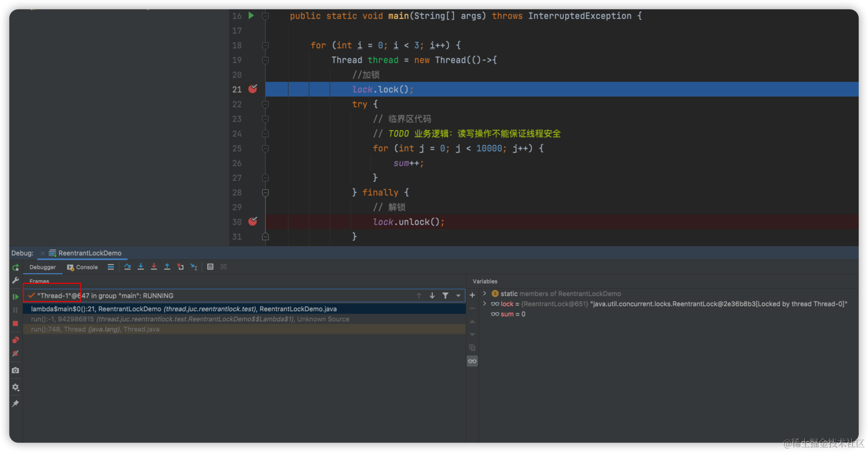The width and height of the screenshot is (868, 452).
Task: Toggle show watches glasses icon
Action: 472,361
